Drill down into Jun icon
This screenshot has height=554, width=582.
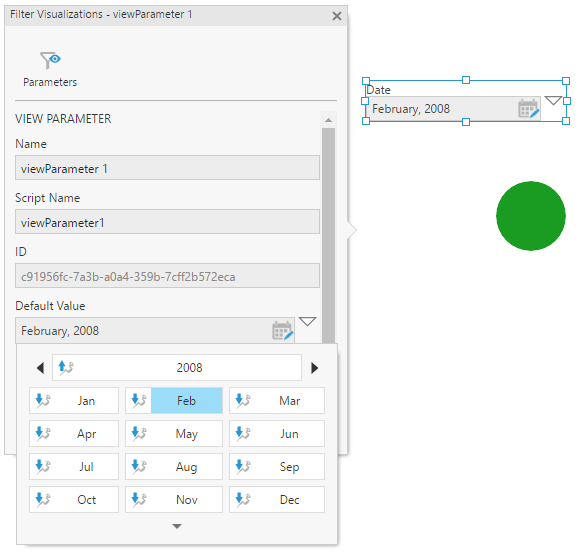point(243,433)
